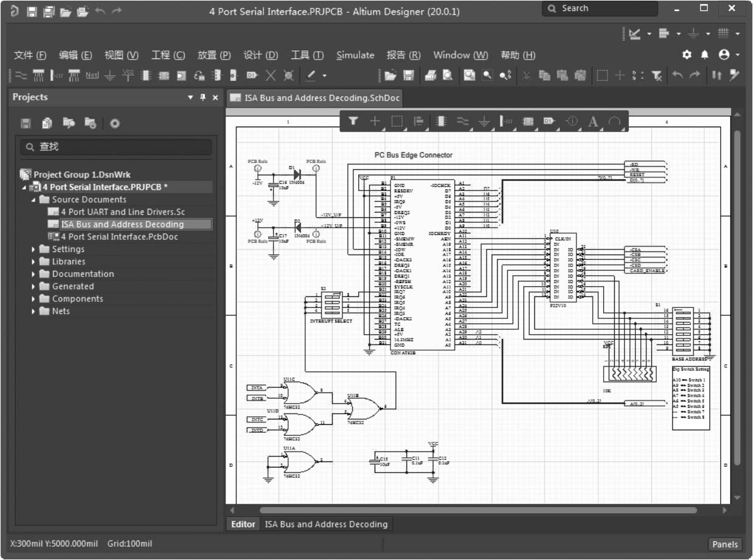Click the notifications bell icon
This screenshot has height=560, width=753.
click(705, 55)
